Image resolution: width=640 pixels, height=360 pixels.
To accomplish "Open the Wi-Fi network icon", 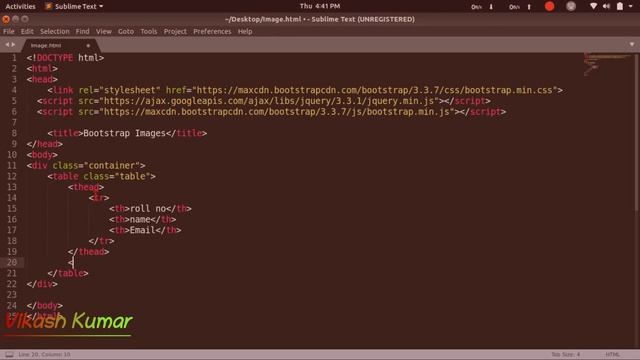I will (593, 6).
